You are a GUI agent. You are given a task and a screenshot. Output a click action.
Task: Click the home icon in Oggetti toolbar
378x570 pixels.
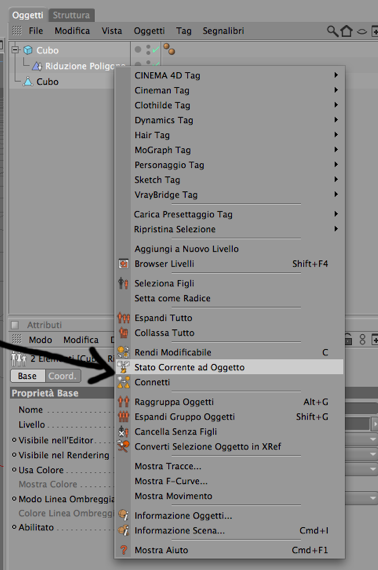tap(346, 31)
